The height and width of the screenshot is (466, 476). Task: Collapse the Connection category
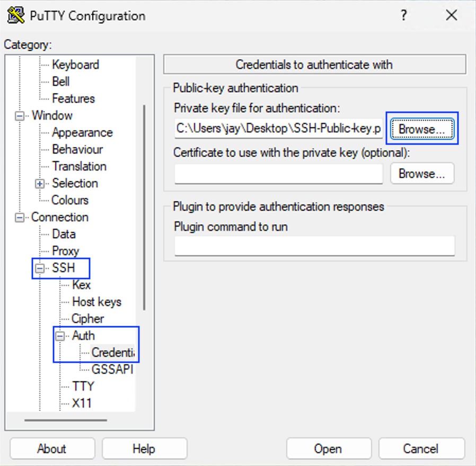pos(19,217)
